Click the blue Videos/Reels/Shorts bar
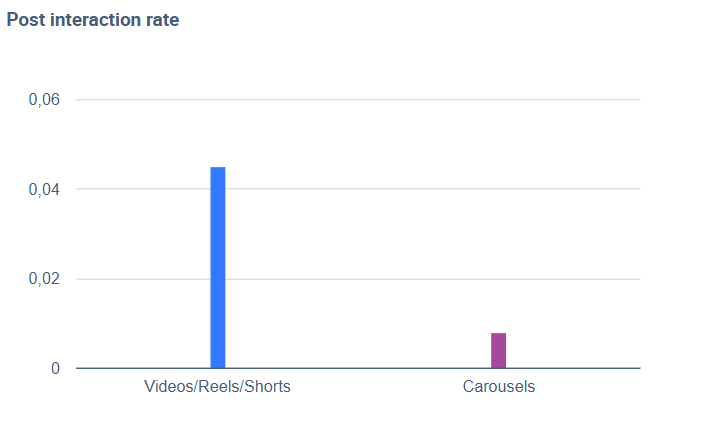The width and height of the screenshot is (723, 429). tap(217, 267)
